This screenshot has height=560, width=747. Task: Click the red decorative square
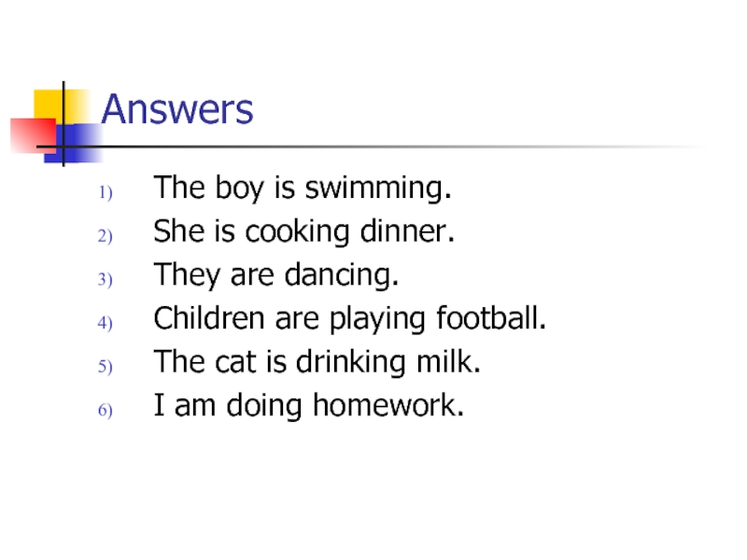(x=26, y=135)
